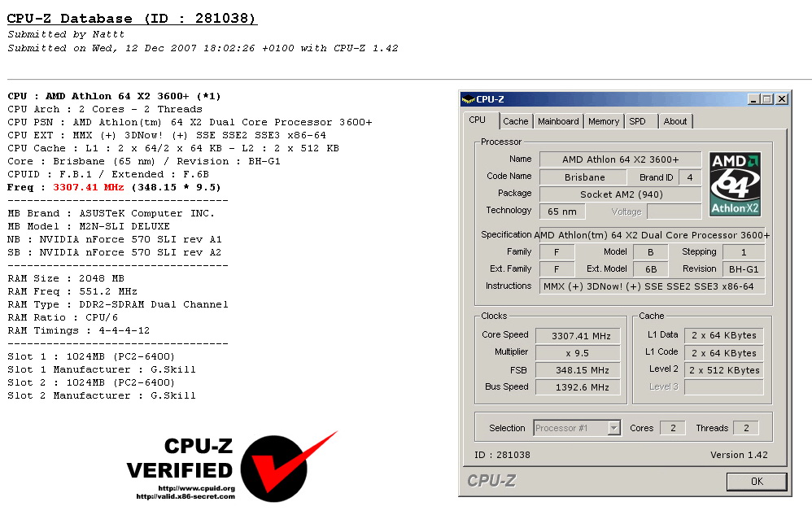This screenshot has height=515, width=812.
Task: Click the Level 2 value 2 x 512 KBytes
Action: tap(724, 370)
